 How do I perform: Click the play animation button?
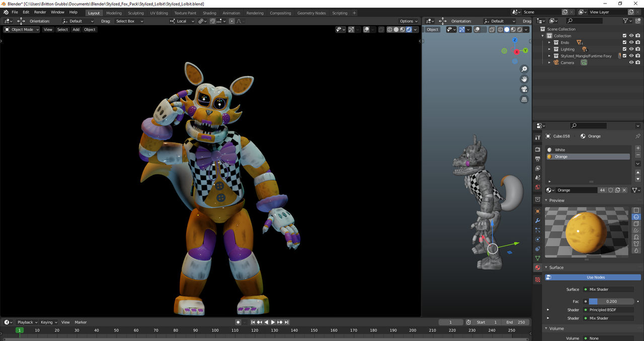[x=273, y=322]
